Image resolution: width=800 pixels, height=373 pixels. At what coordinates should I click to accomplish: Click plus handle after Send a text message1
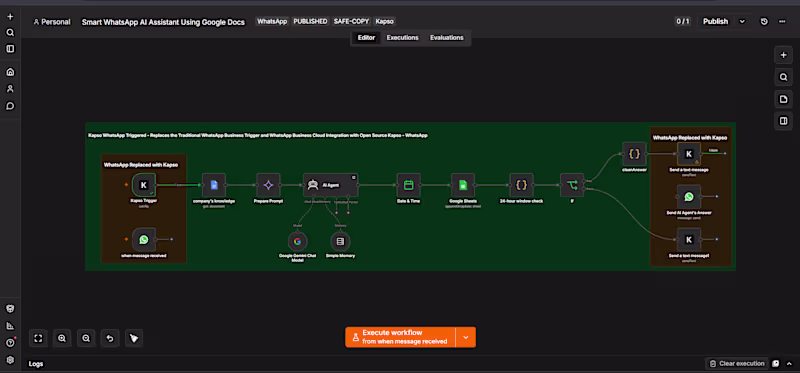pyautogui.click(x=717, y=239)
